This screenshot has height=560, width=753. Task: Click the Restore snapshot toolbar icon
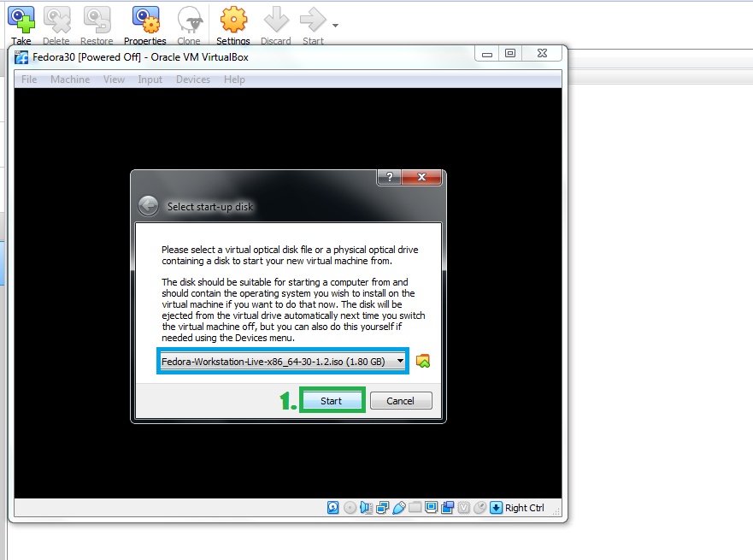pos(97,20)
